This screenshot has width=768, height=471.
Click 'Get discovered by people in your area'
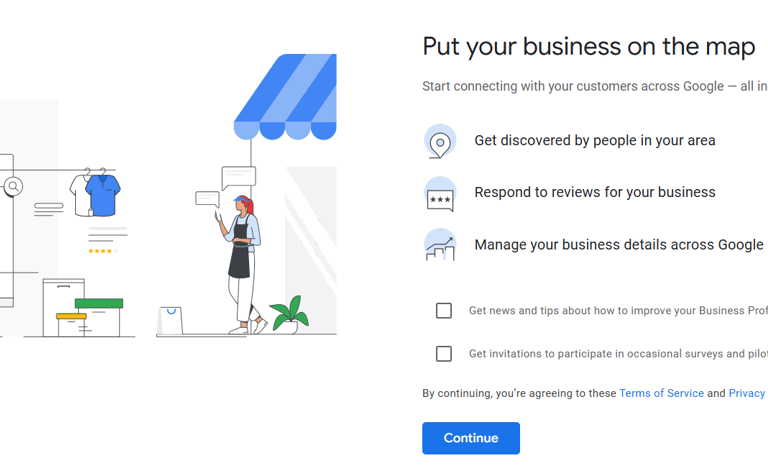click(x=595, y=141)
